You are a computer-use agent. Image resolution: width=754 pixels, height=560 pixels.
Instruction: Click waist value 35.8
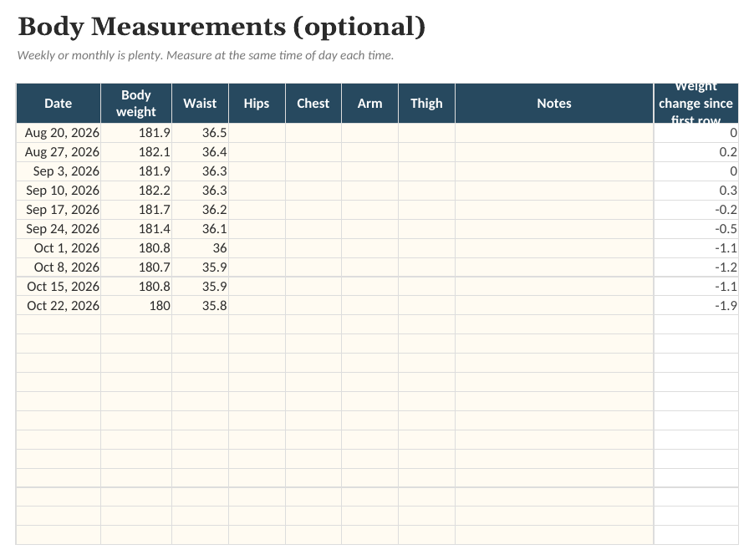point(200,306)
